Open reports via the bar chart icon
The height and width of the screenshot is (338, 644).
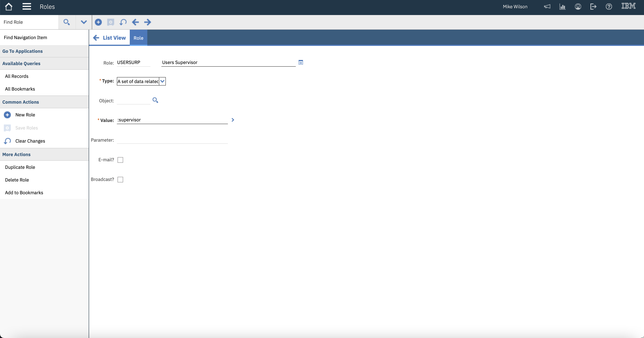(562, 7)
